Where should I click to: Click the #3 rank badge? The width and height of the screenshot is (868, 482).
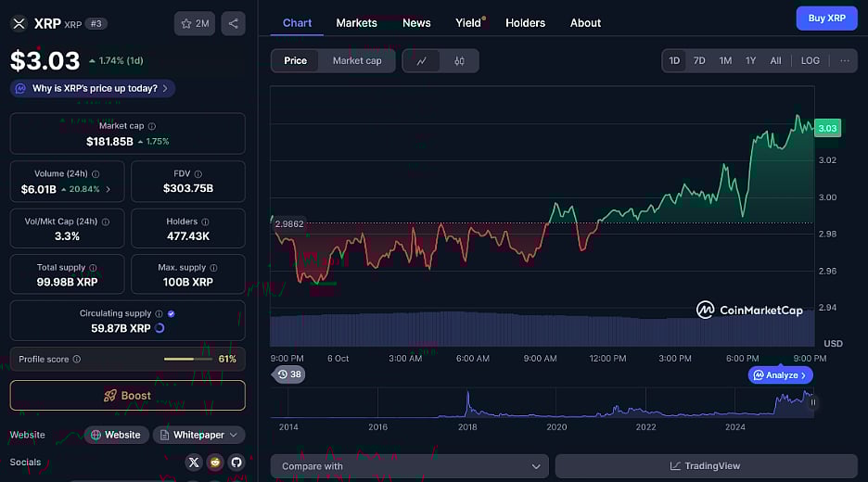click(x=96, y=24)
